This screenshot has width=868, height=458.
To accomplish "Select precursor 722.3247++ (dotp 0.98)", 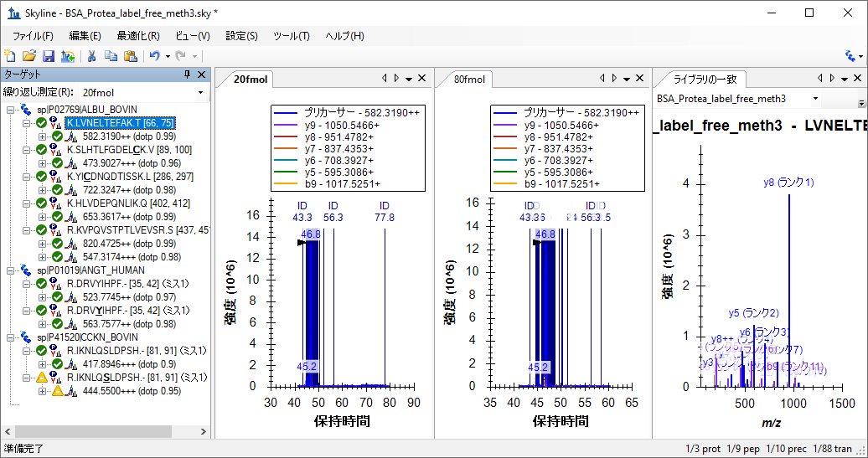I will click(130, 190).
